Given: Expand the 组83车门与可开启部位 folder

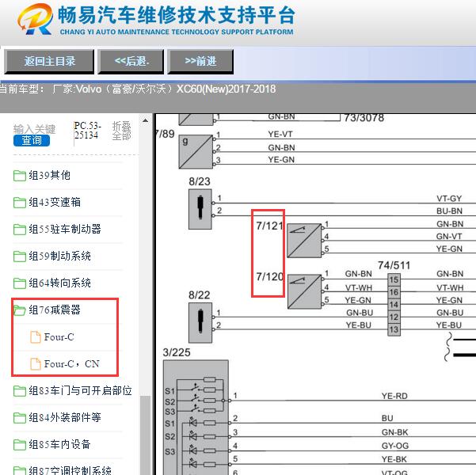Looking at the screenshot, I should 80,390.
